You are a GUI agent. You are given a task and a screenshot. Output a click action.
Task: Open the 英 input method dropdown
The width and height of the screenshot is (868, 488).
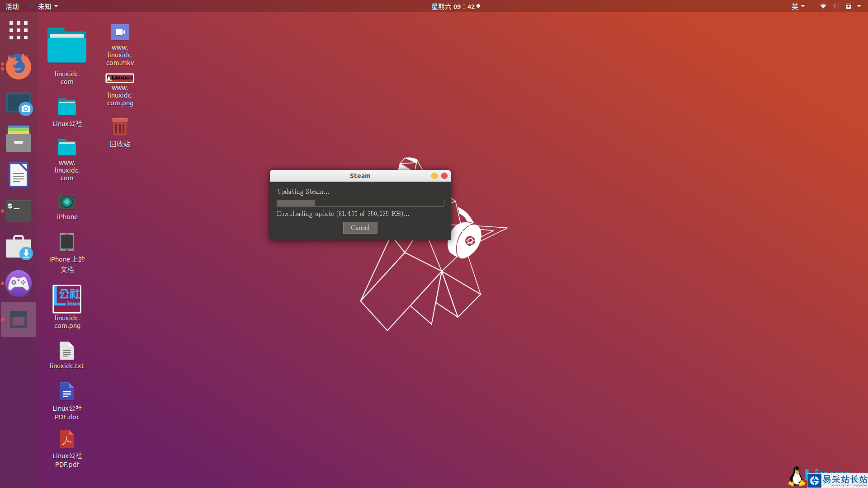(x=798, y=6)
